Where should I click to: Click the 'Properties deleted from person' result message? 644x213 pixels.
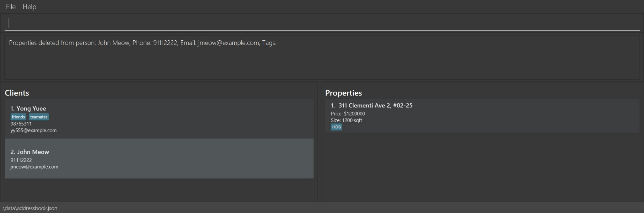[x=143, y=43]
